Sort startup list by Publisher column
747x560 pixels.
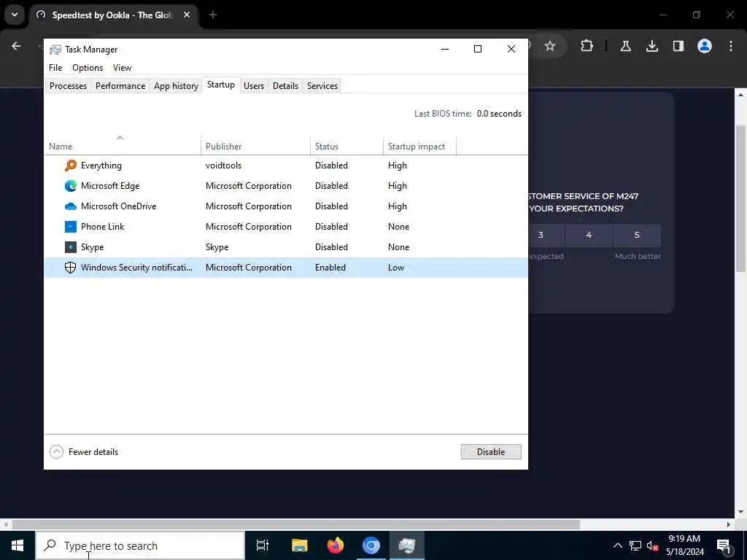click(255, 146)
